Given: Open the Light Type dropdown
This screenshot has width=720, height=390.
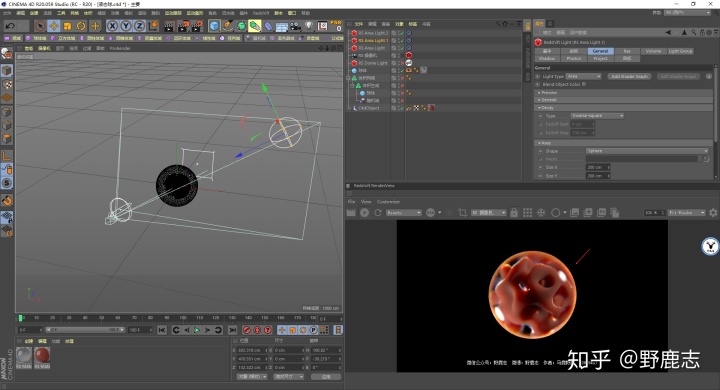Looking at the screenshot, I should pos(583,76).
